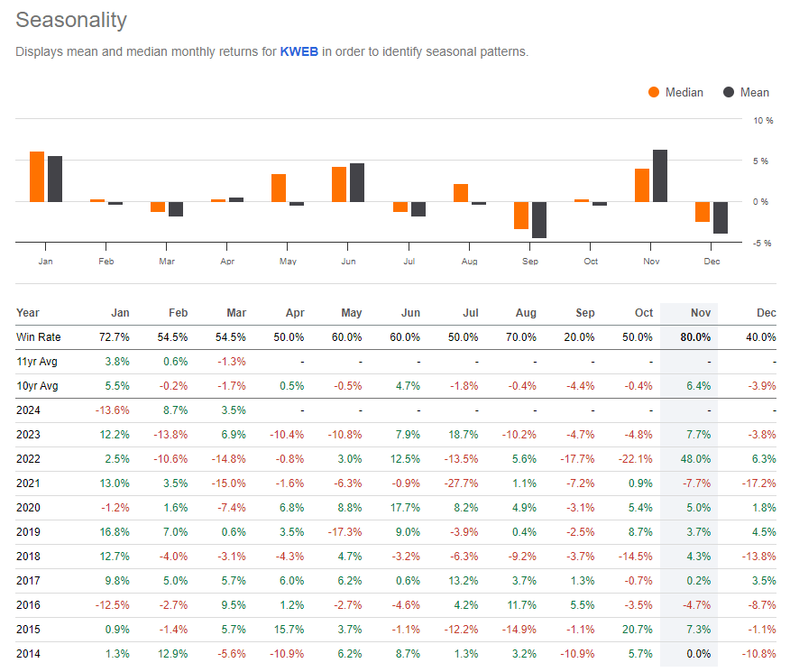Select the 10yr Avg row label
790x672 pixels.
[x=37, y=386]
